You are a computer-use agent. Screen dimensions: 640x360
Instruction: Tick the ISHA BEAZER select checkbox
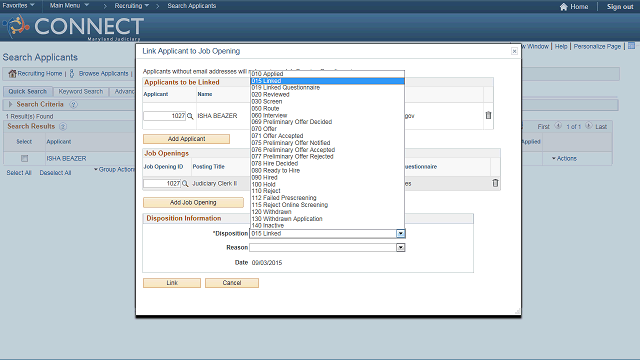click(x=24, y=158)
